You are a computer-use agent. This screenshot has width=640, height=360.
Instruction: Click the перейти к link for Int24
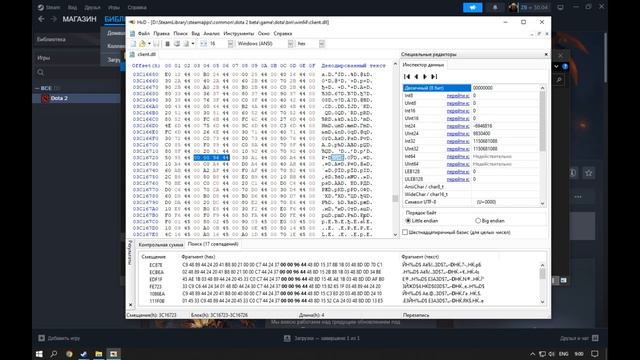458,126
